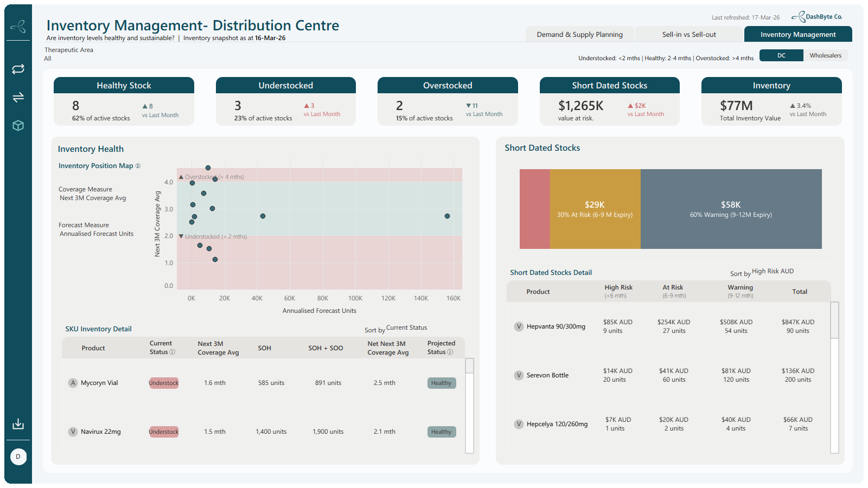The height and width of the screenshot is (488, 868).
Task: Click Healthy projected badge for Mycoryn Vial
Action: [442, 383]
